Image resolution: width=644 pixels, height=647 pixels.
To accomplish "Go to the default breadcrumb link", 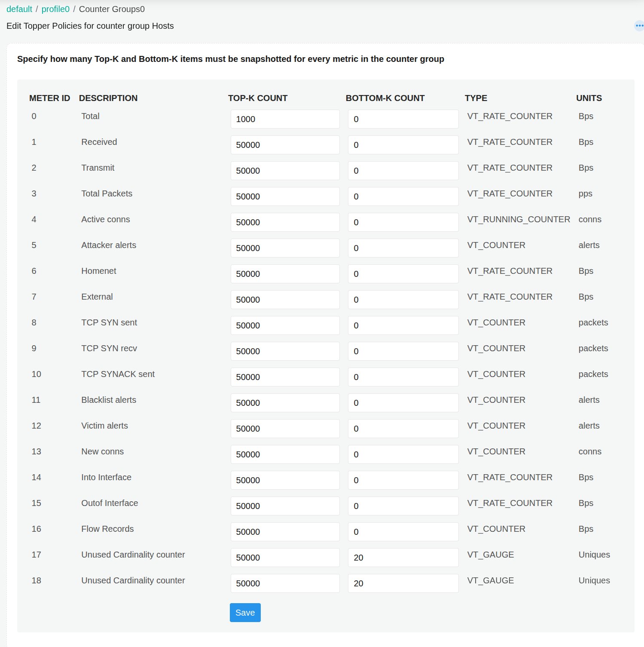I will click(x=19, y=9).
